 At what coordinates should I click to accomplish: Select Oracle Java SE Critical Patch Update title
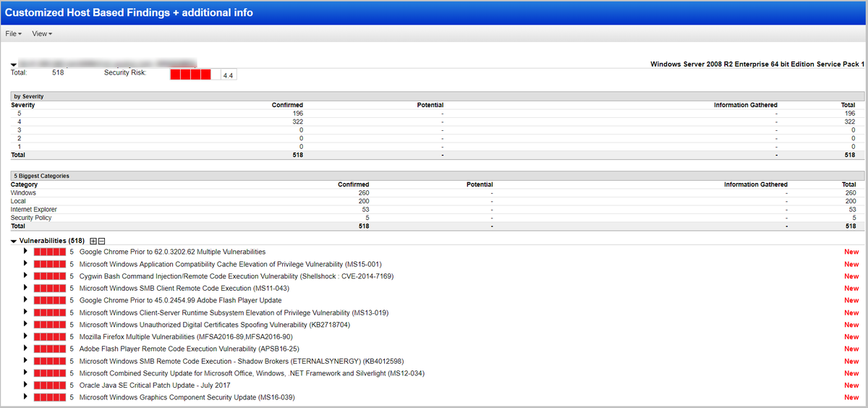click(155, 386)
